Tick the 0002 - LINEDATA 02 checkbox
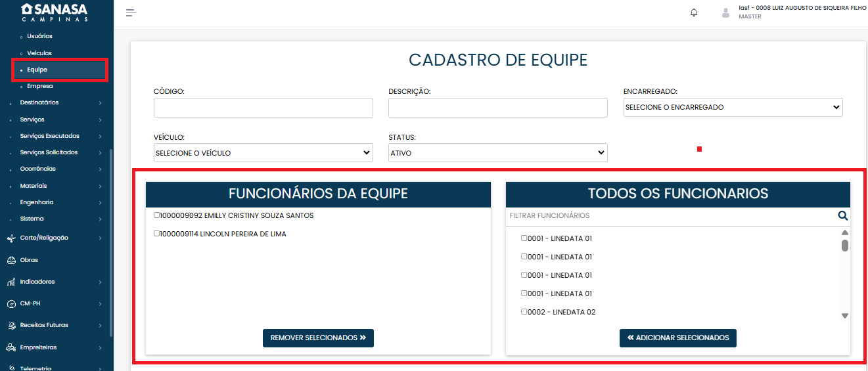Viewport: 868px width, 371px height. click(524, 312)
